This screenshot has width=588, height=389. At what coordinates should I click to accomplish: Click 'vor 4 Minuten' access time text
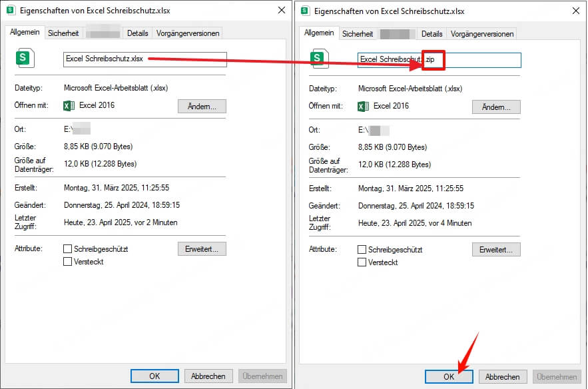click(x=450, y=223)
